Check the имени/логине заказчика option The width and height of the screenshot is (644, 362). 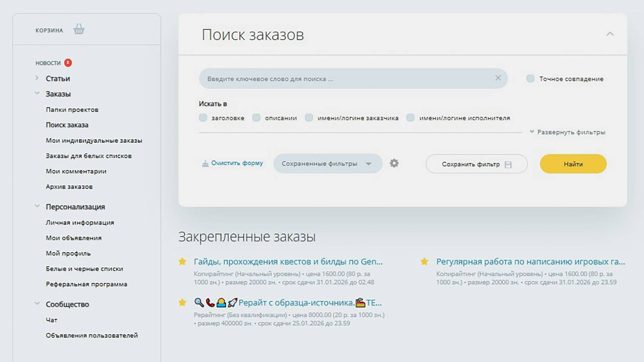point(309,118)
